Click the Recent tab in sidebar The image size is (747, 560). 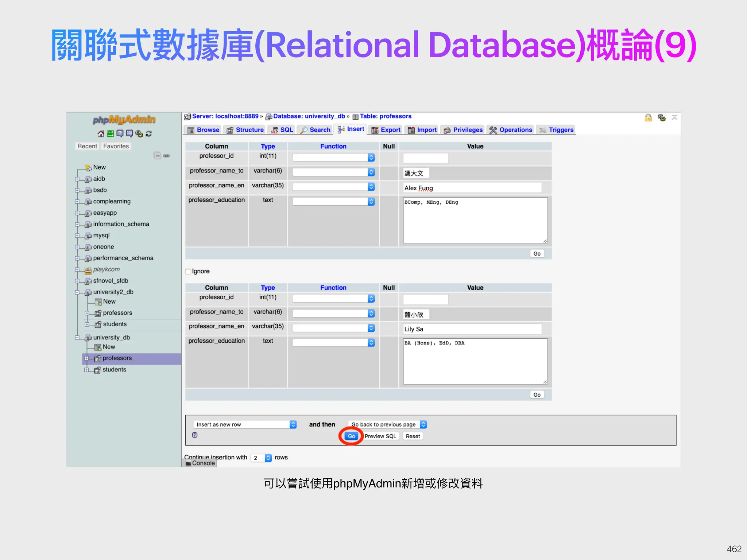coord(87,146)
